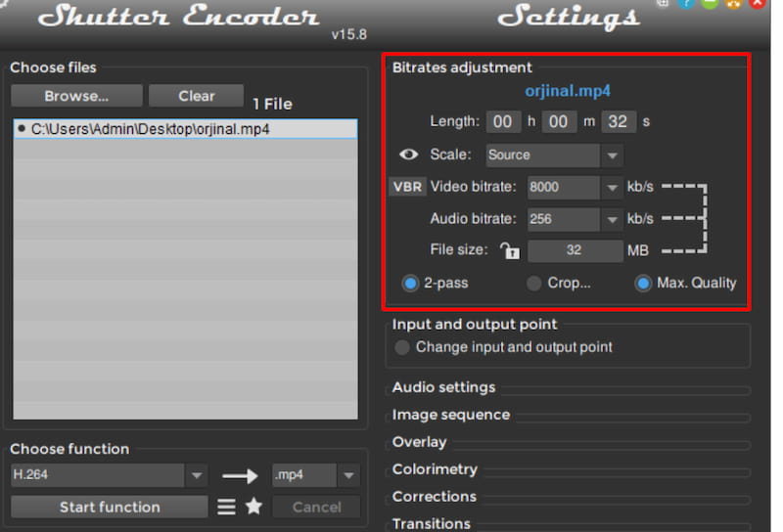The image size is (783, 532).
Task: Expand the Overlay section
Action: point(420,442)
